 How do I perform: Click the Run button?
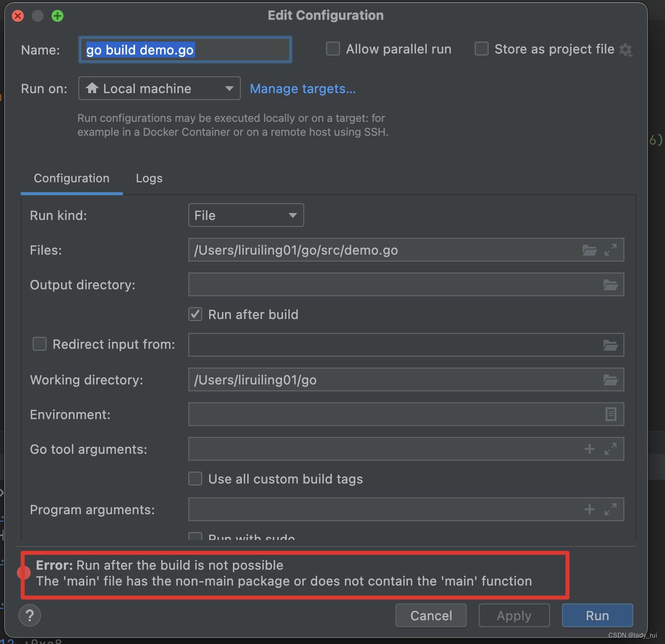[x=598, y=615]
